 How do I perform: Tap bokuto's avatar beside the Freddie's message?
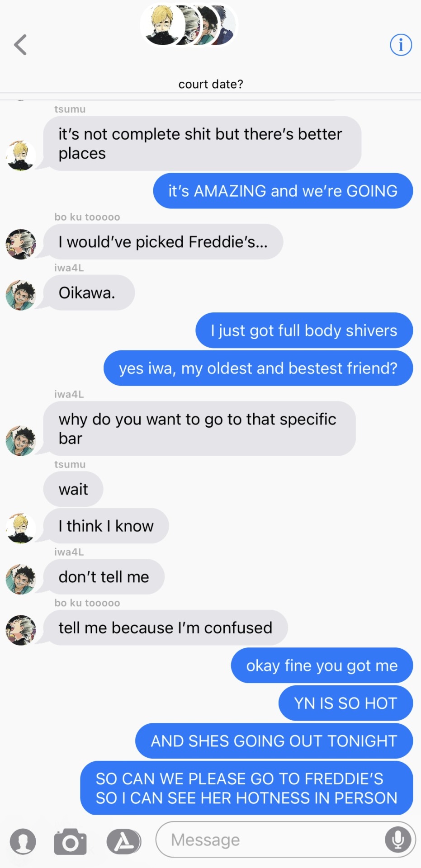[x=21, y=244]
